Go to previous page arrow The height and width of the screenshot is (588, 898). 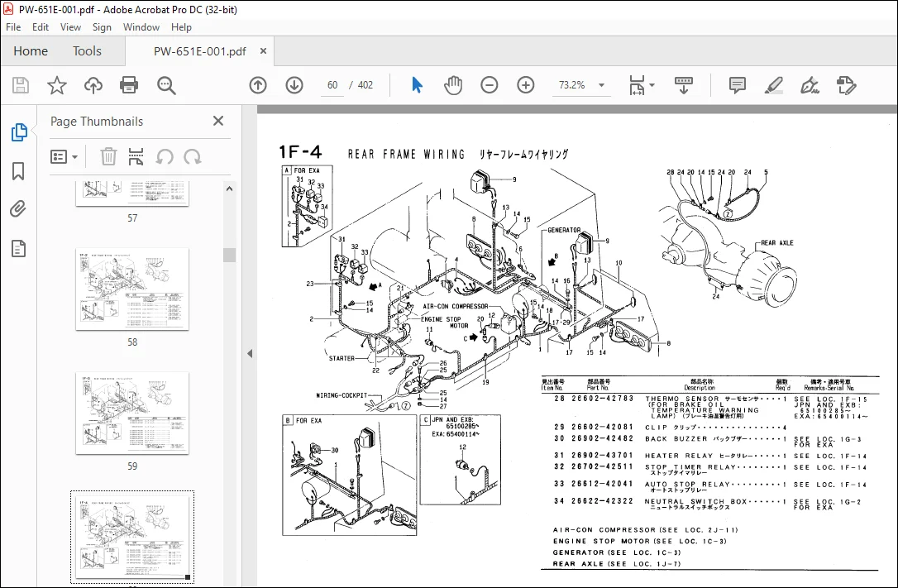pos(258,85)
